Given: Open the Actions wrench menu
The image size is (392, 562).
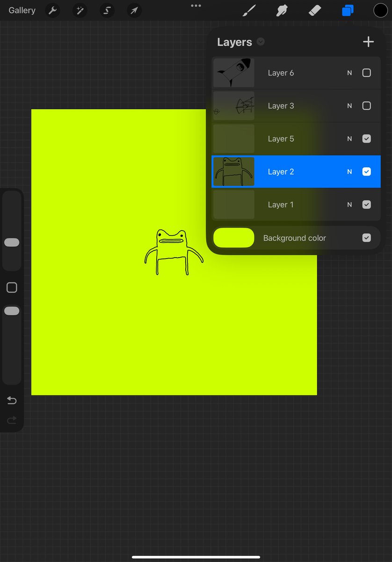Looking at the screenshot, I should click(x=52, y=10).
